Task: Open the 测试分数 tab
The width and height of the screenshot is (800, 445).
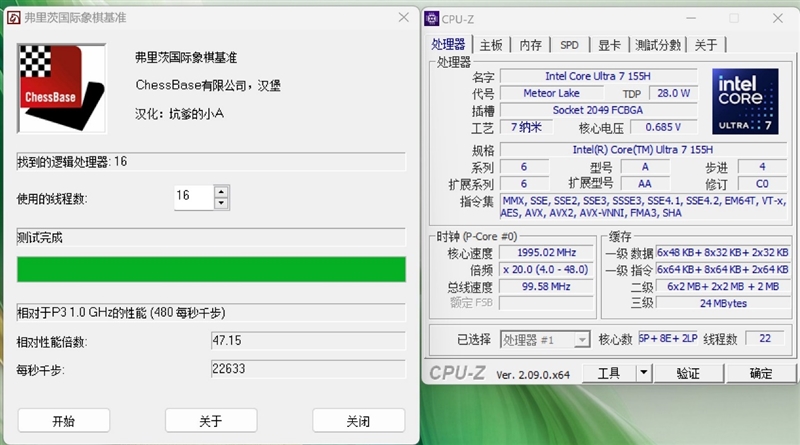Action: click(658, 45)
